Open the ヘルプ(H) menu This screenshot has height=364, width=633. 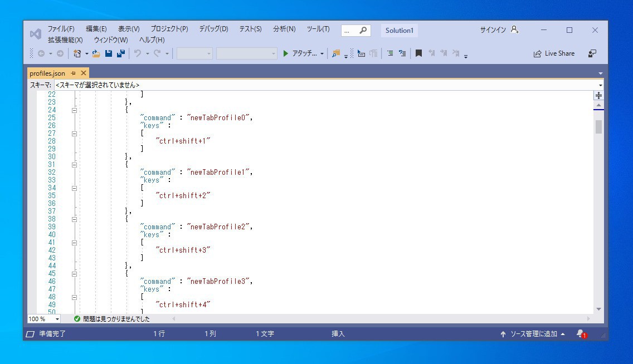tap(152, 40)
